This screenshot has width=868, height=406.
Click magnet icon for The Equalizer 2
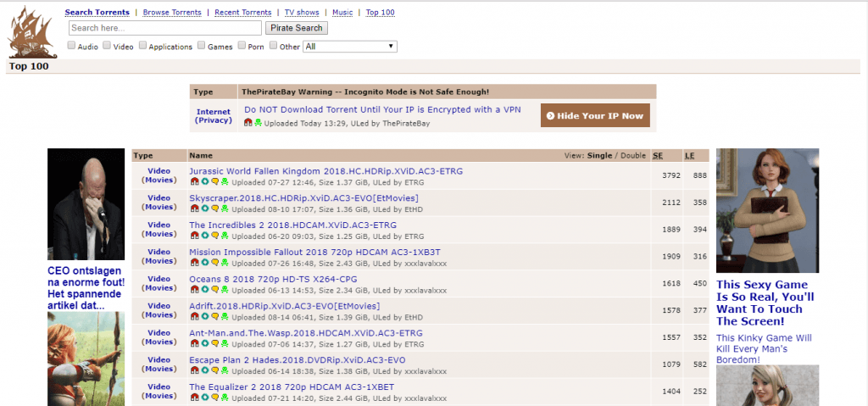(x=194, y=398)
